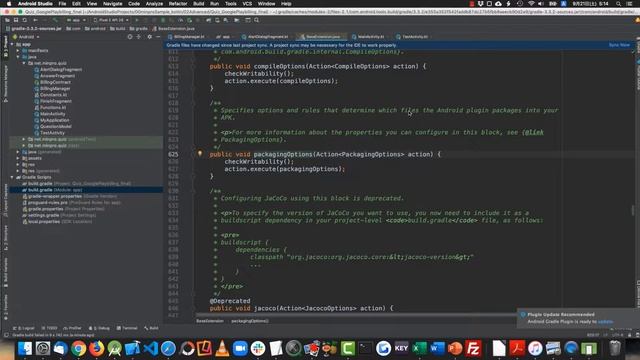Screen dimensions: 640x360
Task: Open the VCS menu
Action: [x=247, y=4]
